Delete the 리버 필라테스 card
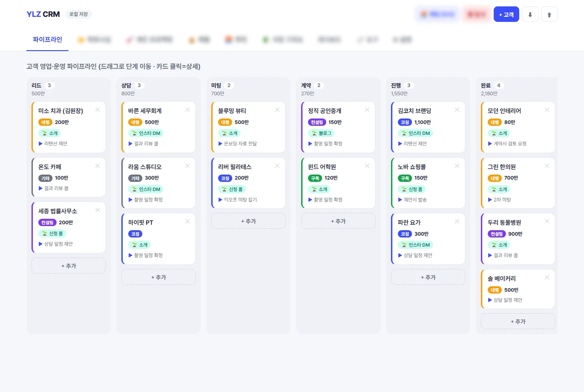584x392 pixels. click(x=277, y=166)
